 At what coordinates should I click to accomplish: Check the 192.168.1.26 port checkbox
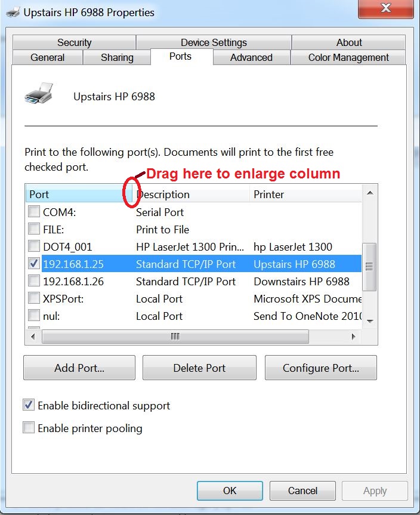(34, 281)
